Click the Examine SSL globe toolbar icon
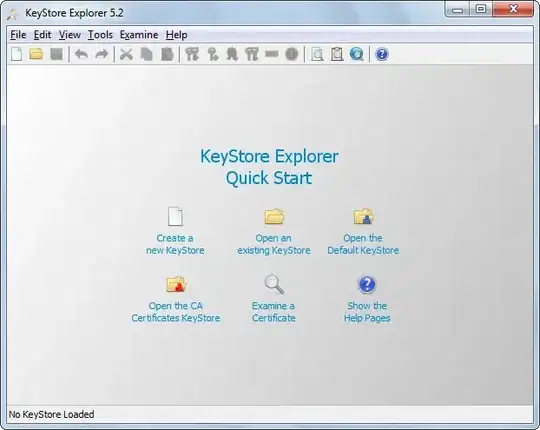The height and width of the screenshot is (430, 540). tap(357, 54)
